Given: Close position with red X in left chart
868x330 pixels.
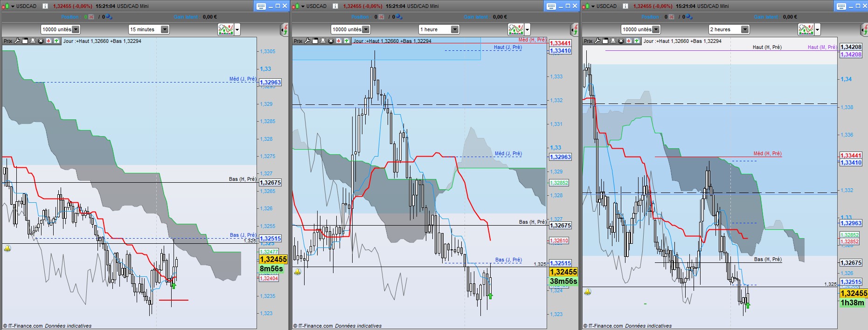Looking at the screenshot, I should pyautogui.click(x=91, y=17).
